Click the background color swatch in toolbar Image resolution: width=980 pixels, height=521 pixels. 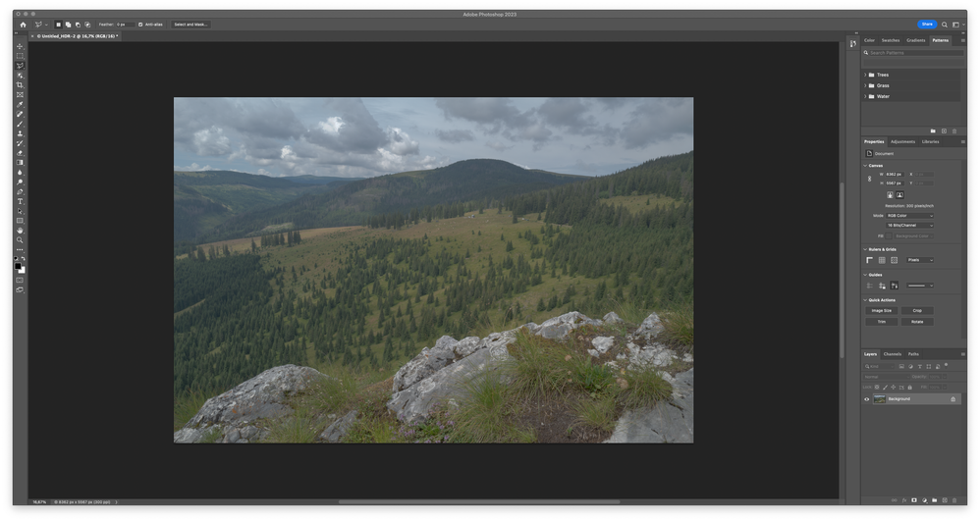point(23,271)
